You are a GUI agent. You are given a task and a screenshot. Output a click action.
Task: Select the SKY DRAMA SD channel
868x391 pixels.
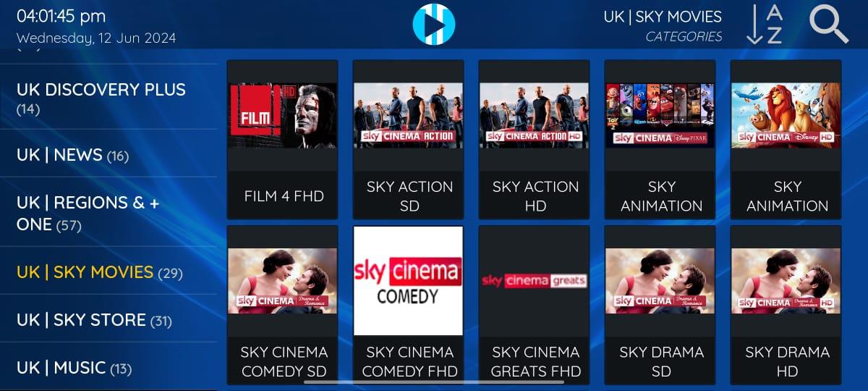pos(661,305)
